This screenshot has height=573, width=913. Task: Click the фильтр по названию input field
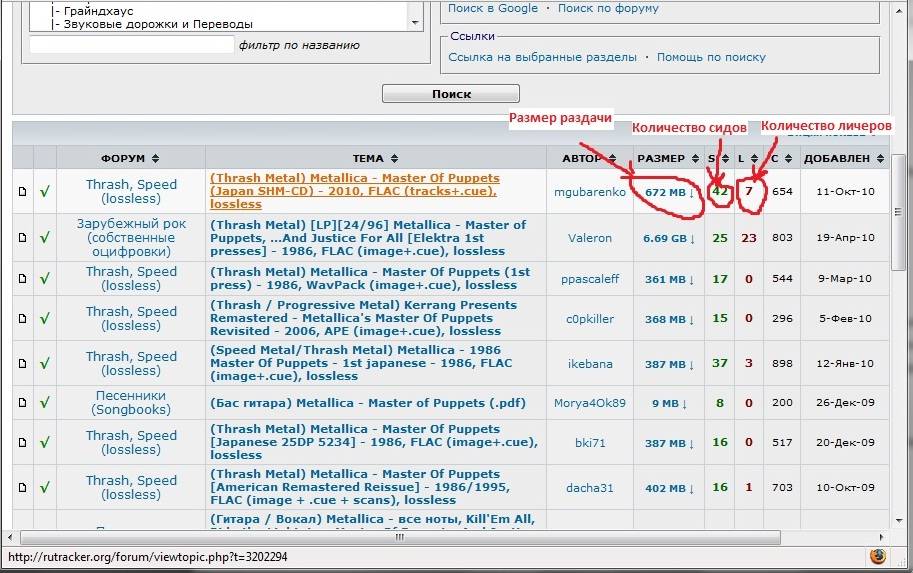coord(131,45)
